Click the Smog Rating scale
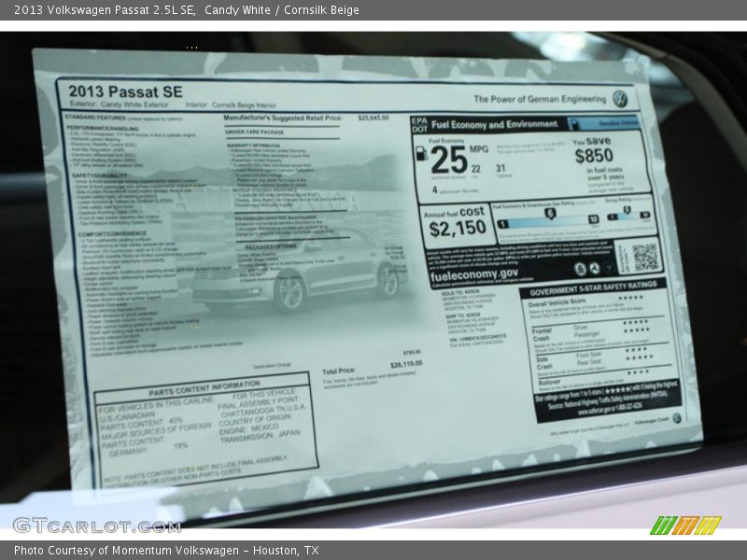Viewport: 747px width, 560px height. tap(627, 217)
